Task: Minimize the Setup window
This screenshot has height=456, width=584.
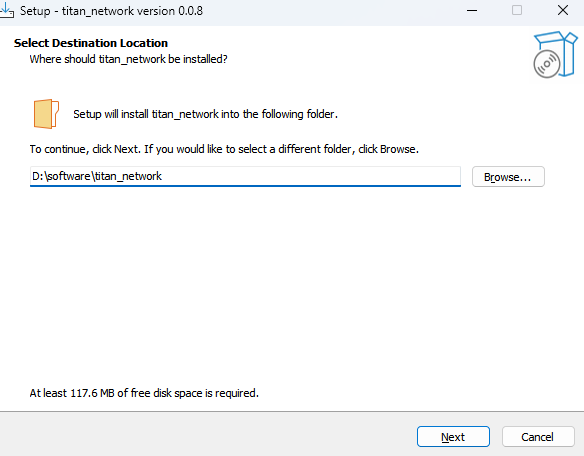Action: [472, 10]
